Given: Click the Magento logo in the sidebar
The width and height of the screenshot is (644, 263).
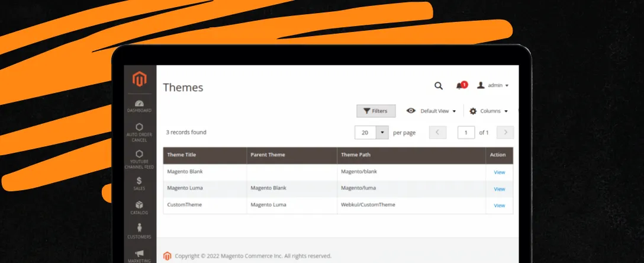Looking at the screenshot, I should click(139, 78).
